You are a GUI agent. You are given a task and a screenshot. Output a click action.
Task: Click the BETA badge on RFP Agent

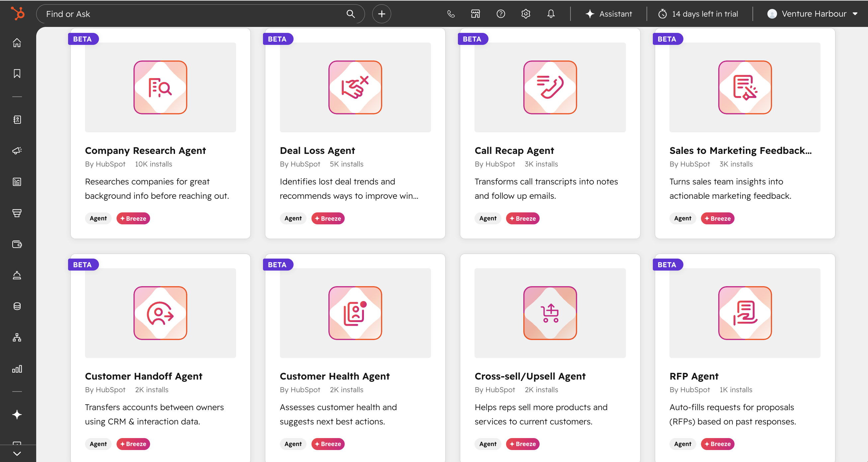(x=667, y=264)
